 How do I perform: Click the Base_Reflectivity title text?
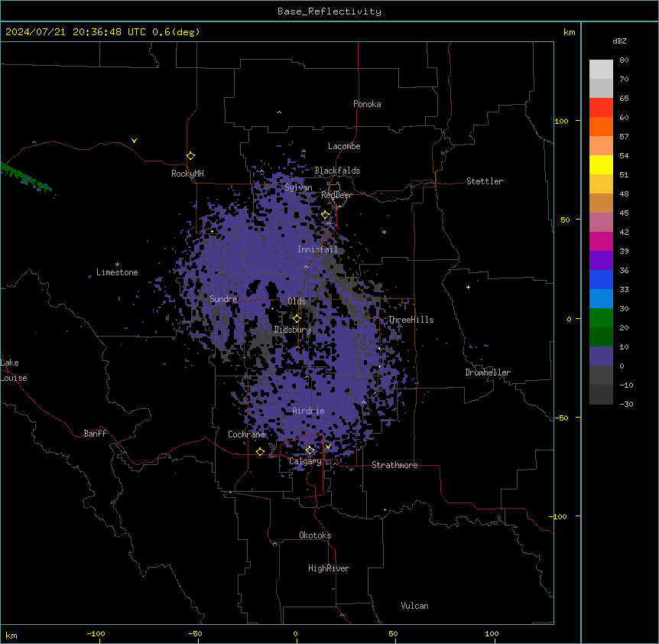329,11
